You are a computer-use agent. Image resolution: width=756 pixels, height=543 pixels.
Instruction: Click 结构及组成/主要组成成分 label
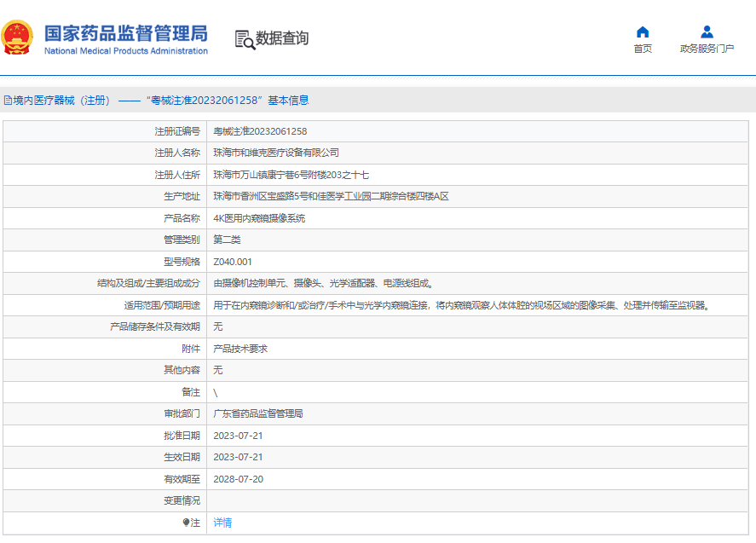pos(148,283)
